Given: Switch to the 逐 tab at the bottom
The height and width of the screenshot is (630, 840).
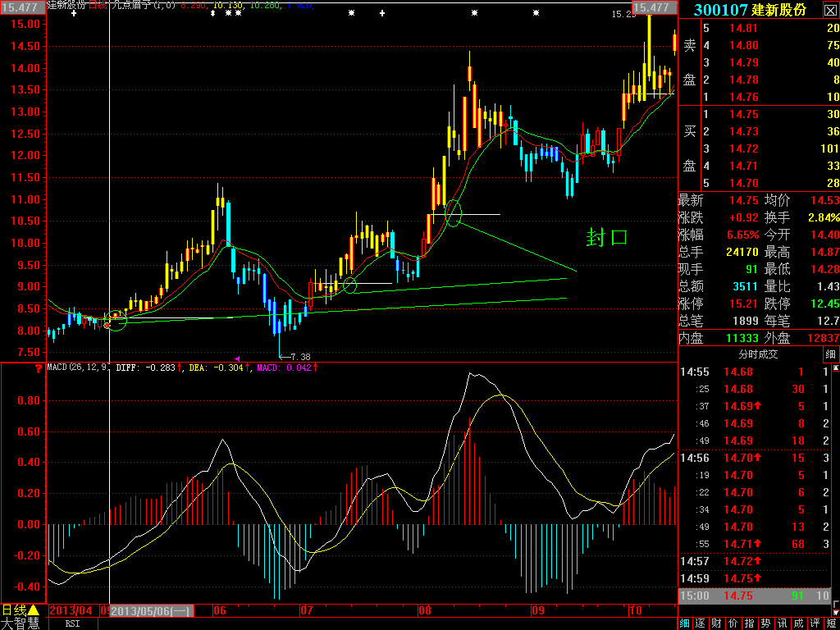Looking at the screenshot, I should (701, 623).
